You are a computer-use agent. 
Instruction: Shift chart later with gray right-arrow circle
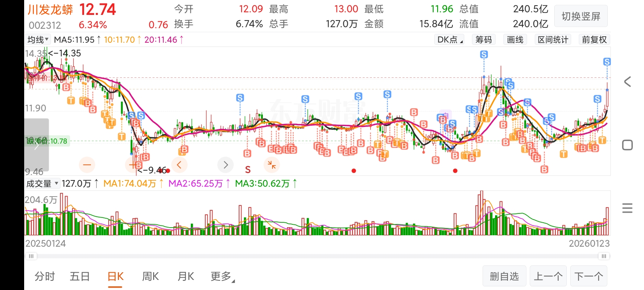tap(225, 165)
